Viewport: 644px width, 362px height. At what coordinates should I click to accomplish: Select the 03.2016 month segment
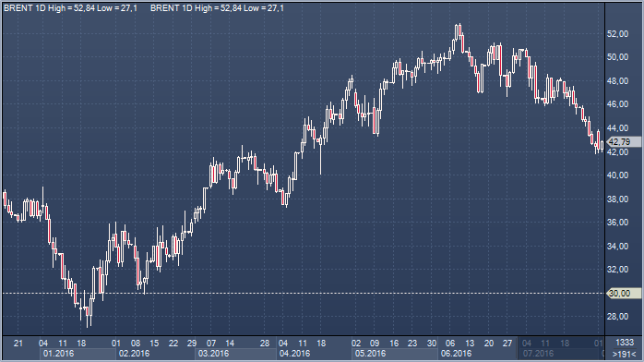pyautogui.click(x=236, y=354)
